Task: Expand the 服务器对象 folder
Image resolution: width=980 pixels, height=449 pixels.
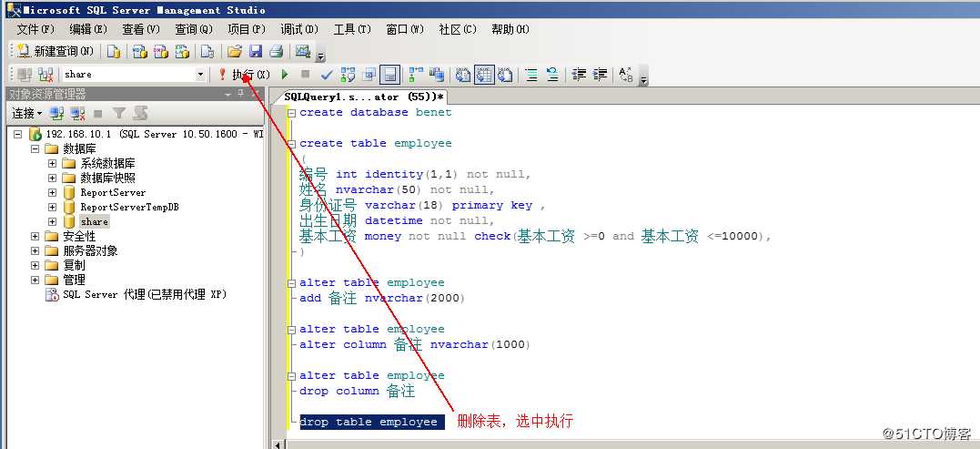Action: point(35,250)
